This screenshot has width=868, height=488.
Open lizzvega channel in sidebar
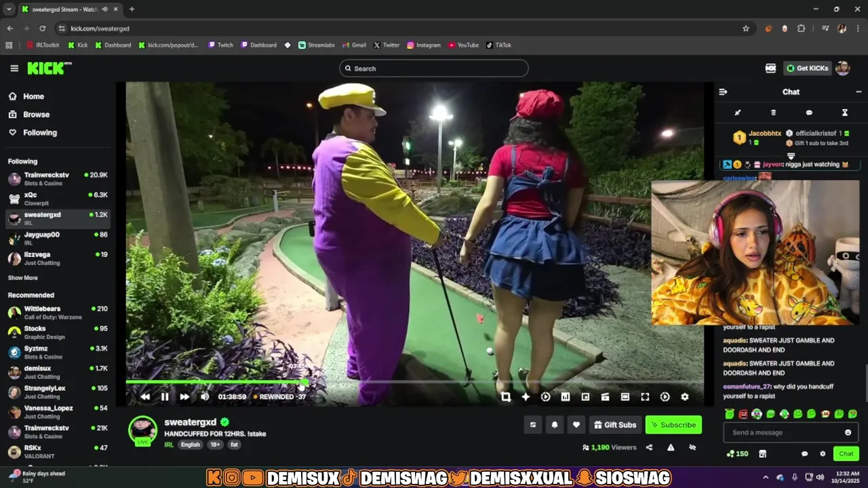pos(58,258)
